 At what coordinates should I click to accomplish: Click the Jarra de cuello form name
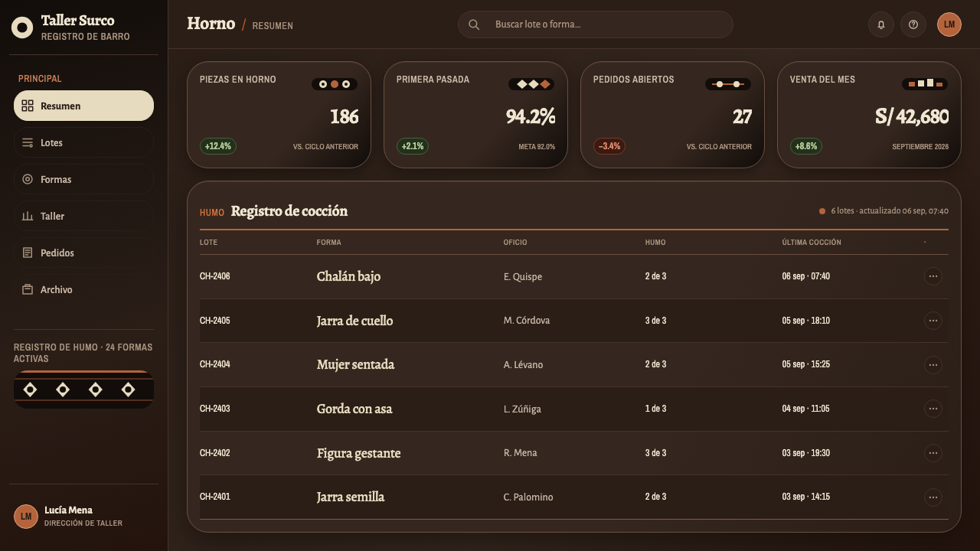pyautogui.click(x=354, y=321)
